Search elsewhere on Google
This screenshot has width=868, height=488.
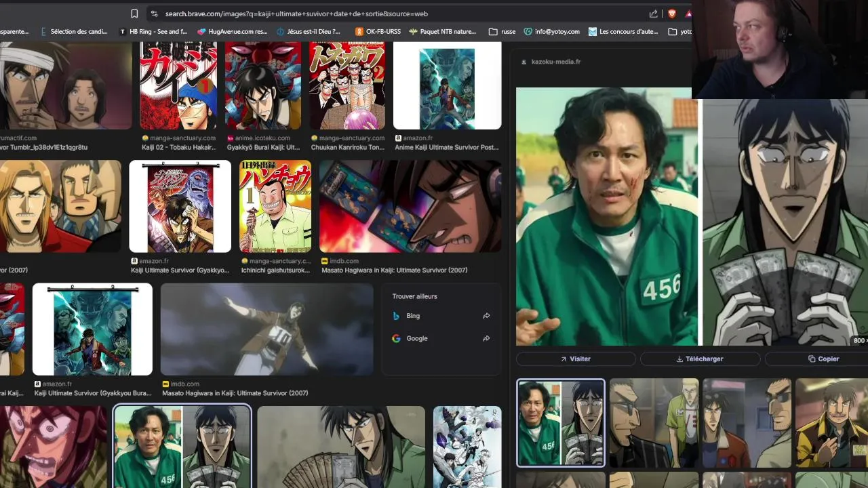tap(441, 338)
